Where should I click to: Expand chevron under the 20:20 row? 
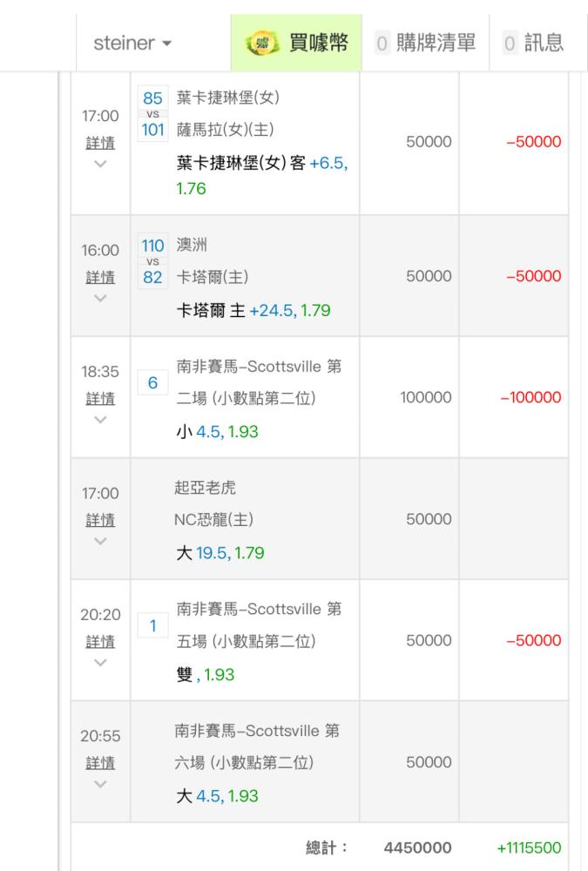point(100,663)
